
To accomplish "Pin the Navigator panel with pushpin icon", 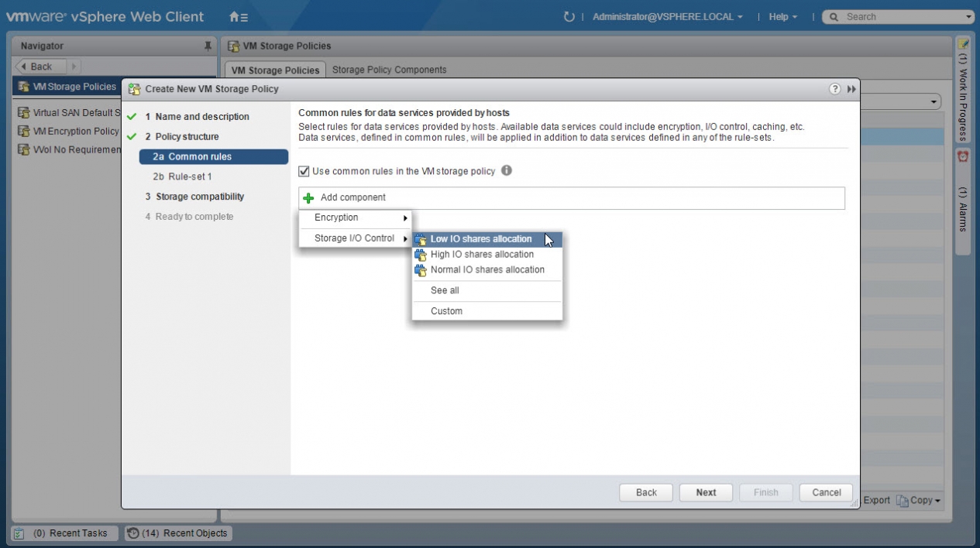I will (208, 46).
